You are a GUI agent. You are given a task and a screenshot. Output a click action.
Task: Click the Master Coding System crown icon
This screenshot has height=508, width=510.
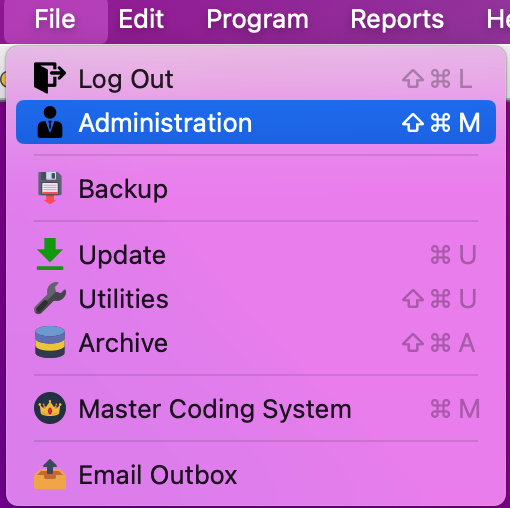(x=50, y=408)
